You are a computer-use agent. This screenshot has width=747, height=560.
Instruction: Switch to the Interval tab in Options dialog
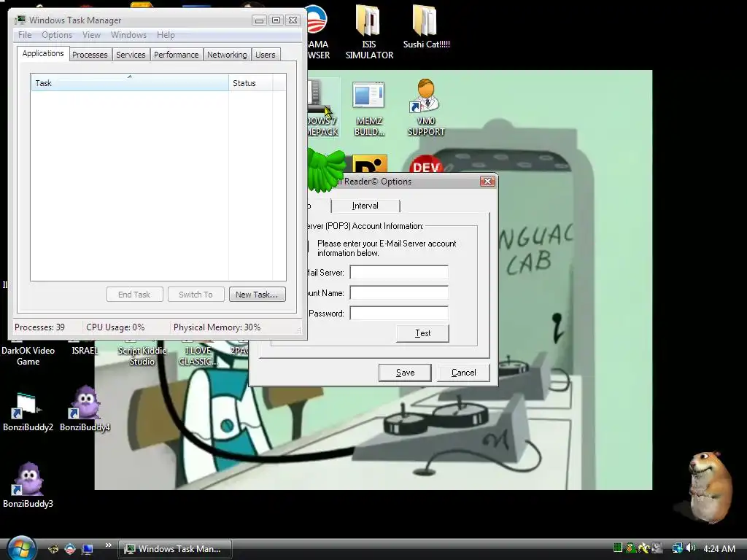[365, 206]
